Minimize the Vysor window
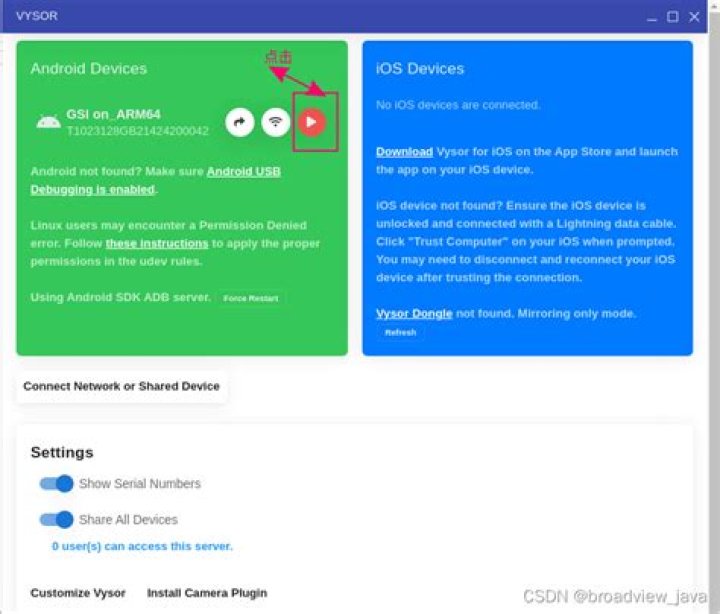This screenshot has height=614, width=720. coord(652,17)
